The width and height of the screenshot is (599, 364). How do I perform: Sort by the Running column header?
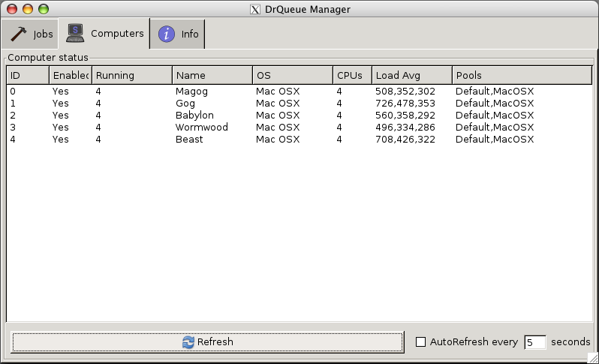(x=132, y=75)
